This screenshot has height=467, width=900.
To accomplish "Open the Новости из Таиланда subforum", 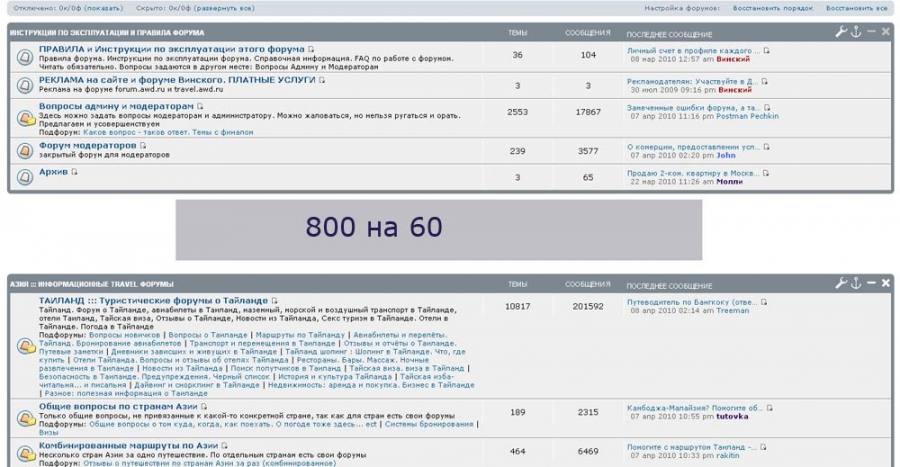I will click(182, 368).
